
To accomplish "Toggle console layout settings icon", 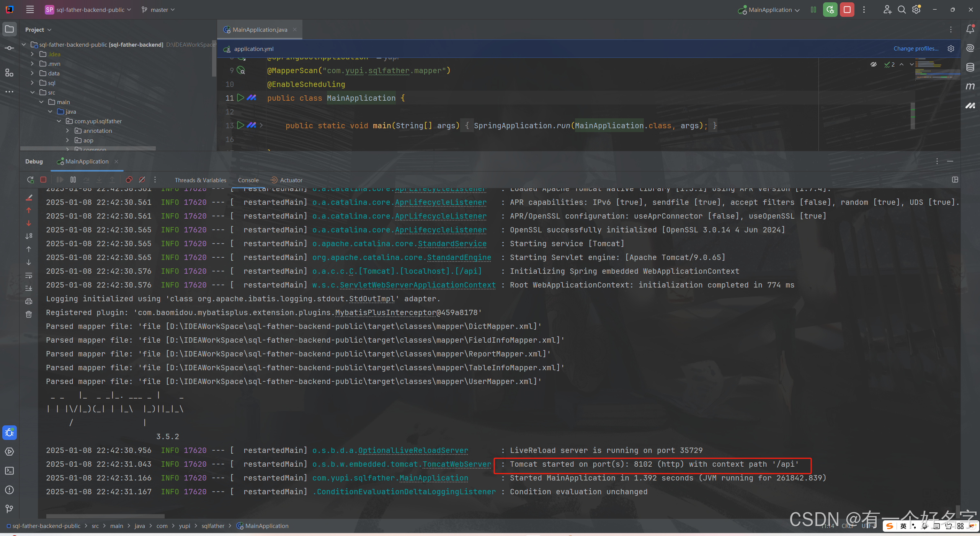I will pos(955,180).
